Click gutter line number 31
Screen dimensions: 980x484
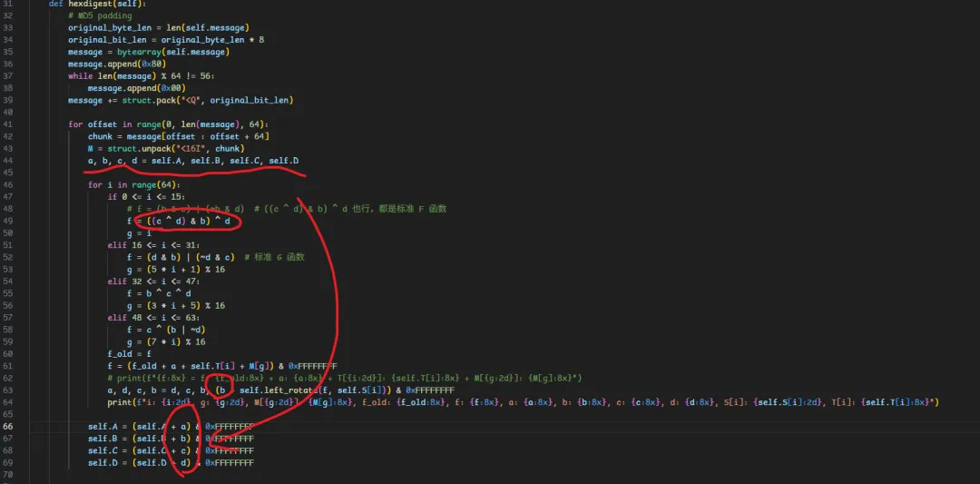pos(7,4)
